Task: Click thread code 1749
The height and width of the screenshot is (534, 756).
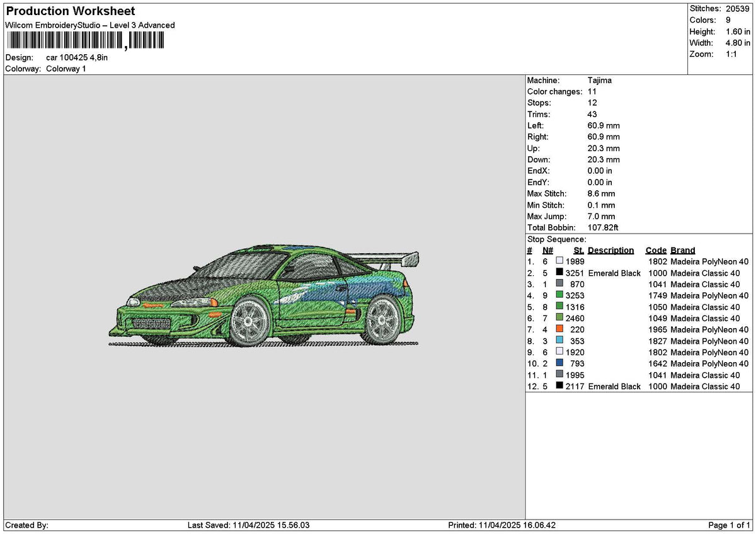Action: pos(657,295)
